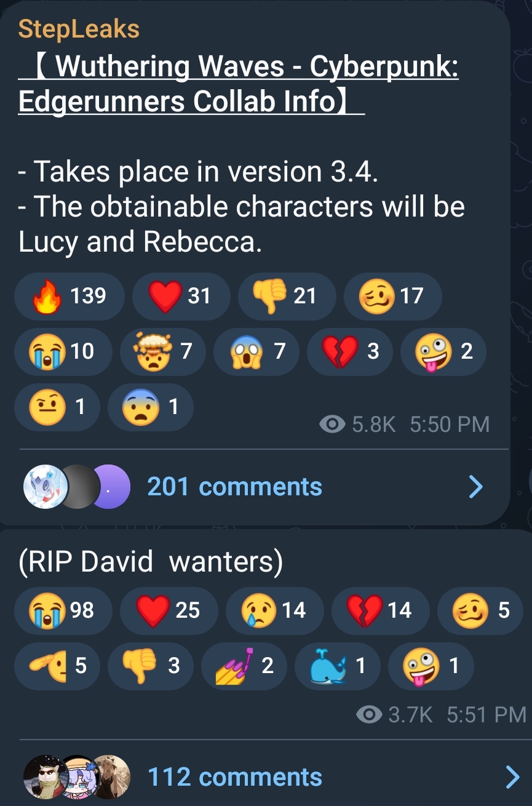Image resolution: width=532 pixels, height=806 pixels.
Task: Select broken heart reaction showing 3
Action: tap(350, 352)
